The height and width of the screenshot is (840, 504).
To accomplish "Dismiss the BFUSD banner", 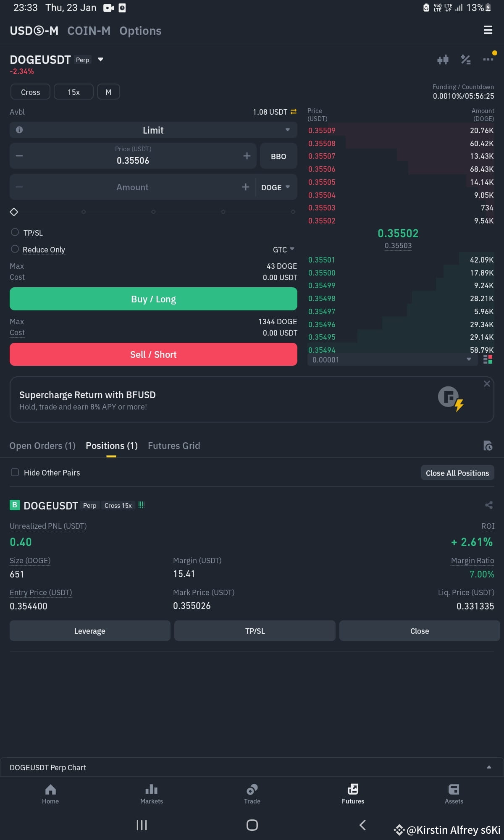I will coord(487,383).
